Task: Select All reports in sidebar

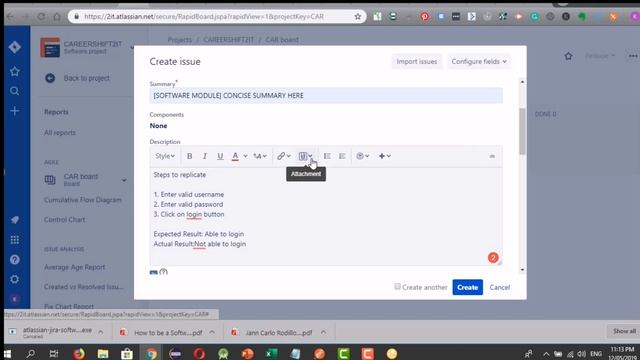Action: point(60,133)
